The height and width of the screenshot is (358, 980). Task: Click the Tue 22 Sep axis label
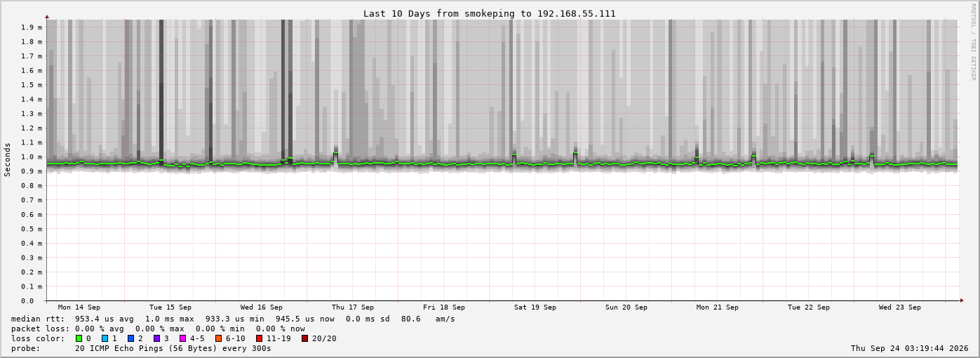(809, 307)
